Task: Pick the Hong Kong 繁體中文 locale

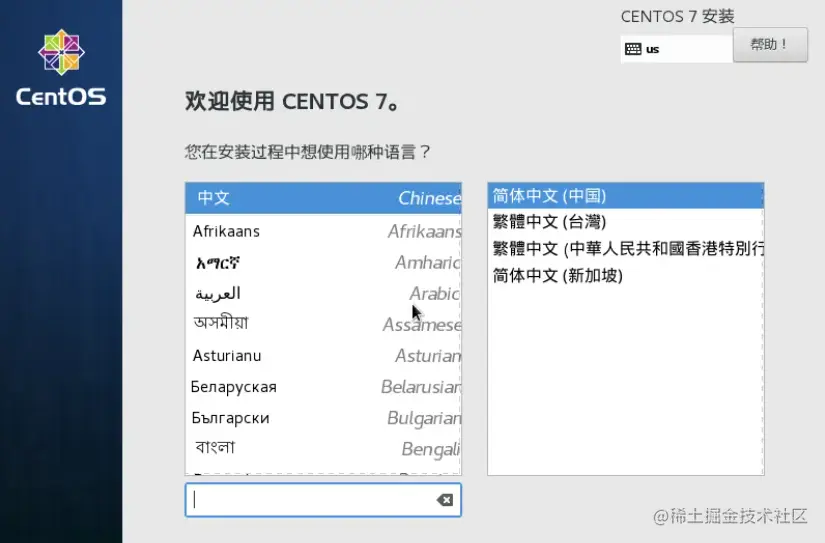Action: [626, 249]
